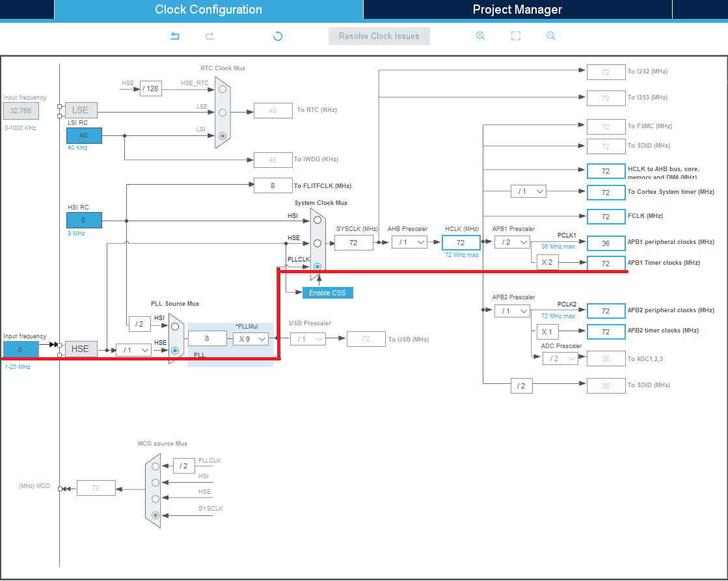
Task: Click the undo arrow icon
Action: 175,36
